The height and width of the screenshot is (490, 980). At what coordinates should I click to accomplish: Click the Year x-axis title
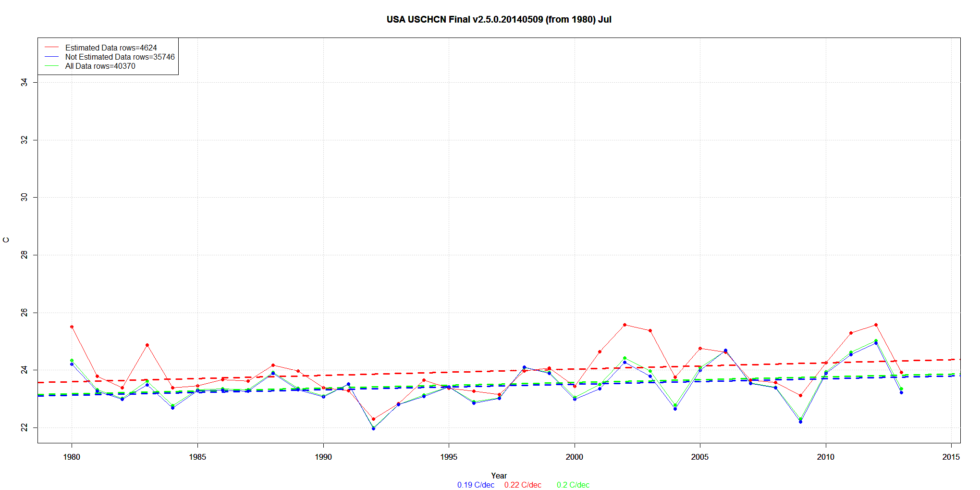coord(499,476)
